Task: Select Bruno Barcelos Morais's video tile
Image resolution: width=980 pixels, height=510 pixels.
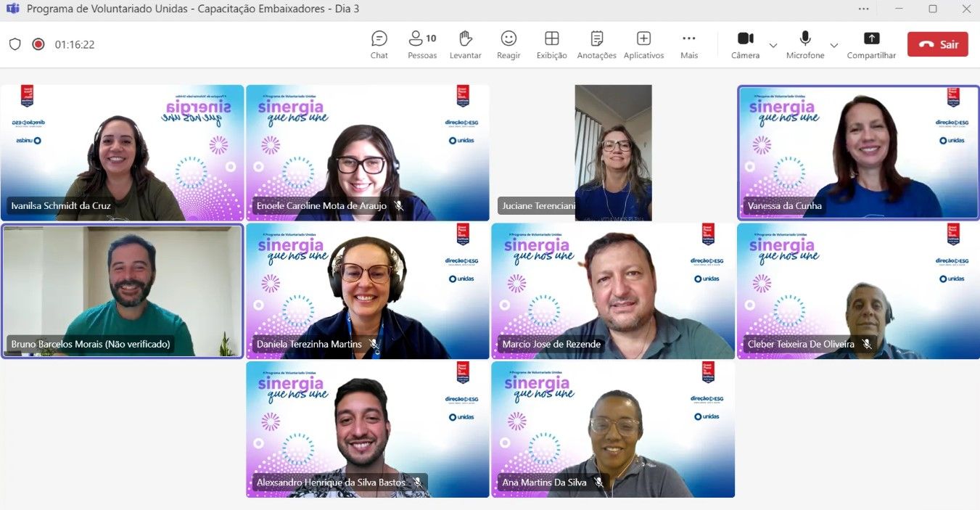Action: pos(122,291)
